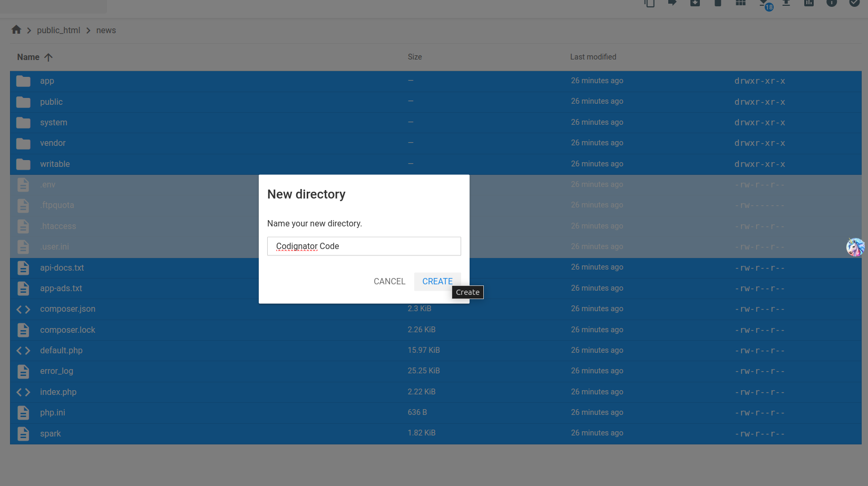Open the info icon in the toolbar
The height and width of the screenshot is (486, 868).
pyautogui.click(x=832, y=3)
